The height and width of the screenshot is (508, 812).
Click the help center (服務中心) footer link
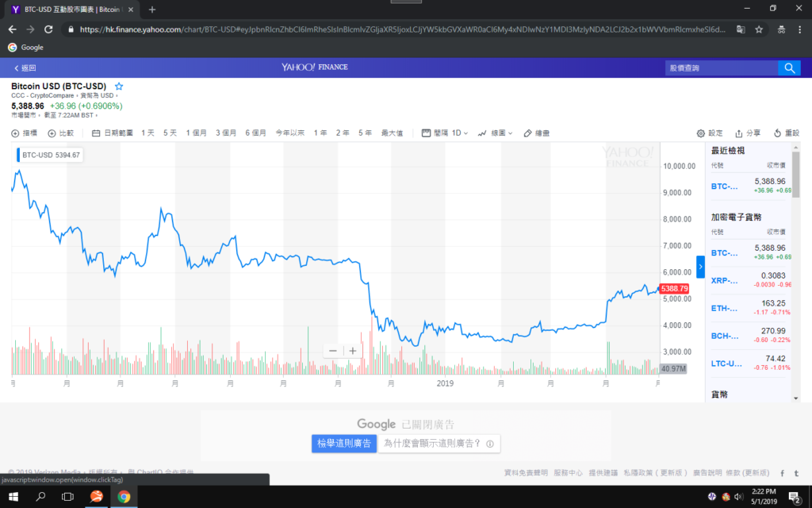click(x=568, y=473)
